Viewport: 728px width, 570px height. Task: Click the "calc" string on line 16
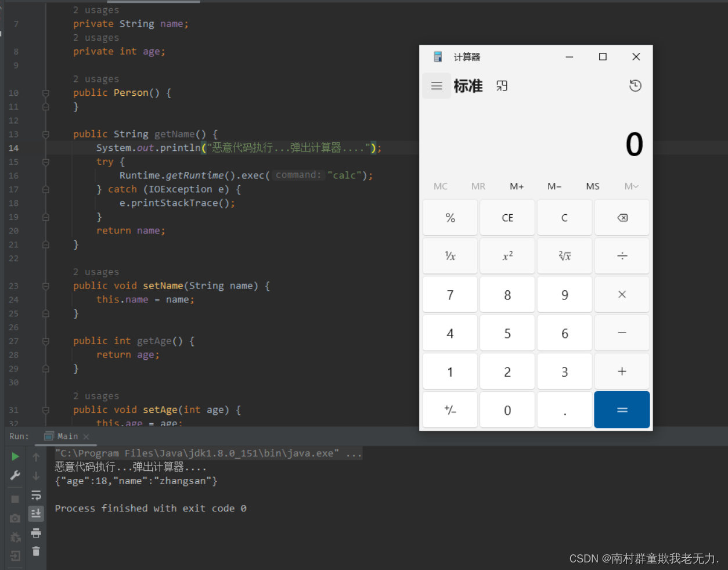tap(344, 175)
